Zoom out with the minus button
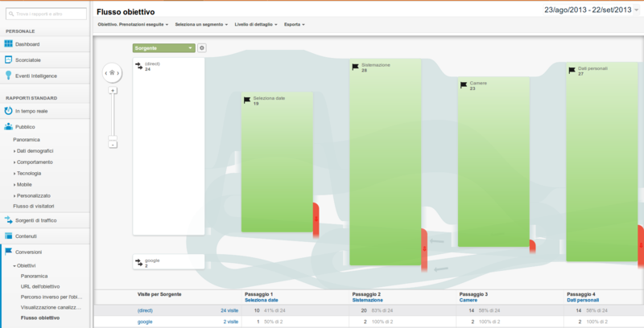The image size is (644, 328). tap(113, 144)
